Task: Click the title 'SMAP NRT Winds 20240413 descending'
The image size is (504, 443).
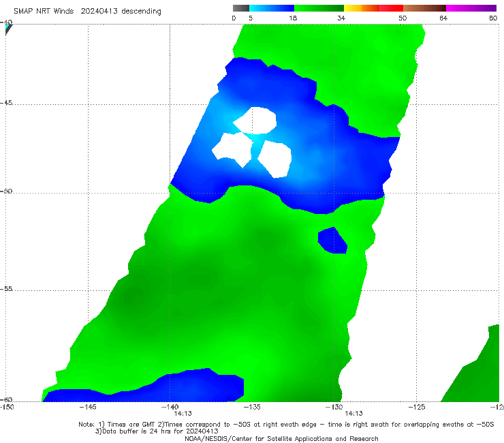Action: pyautogui.click(x=87, y=11)
